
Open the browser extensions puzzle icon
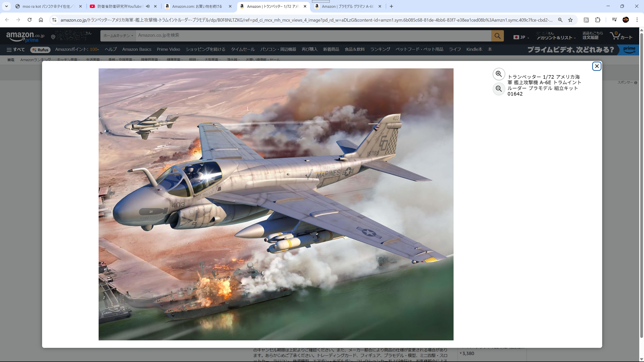[x=598, y=20]
